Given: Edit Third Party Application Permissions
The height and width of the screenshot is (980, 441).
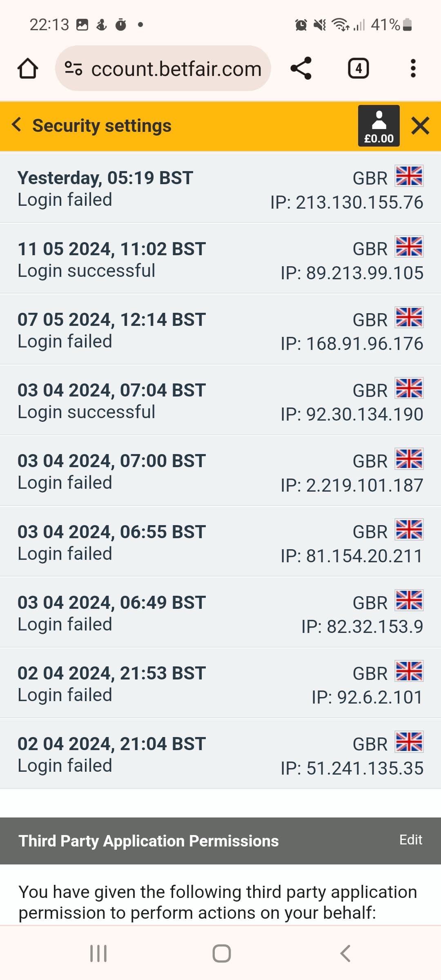Looking at the screenshot, I should [410, 840].
